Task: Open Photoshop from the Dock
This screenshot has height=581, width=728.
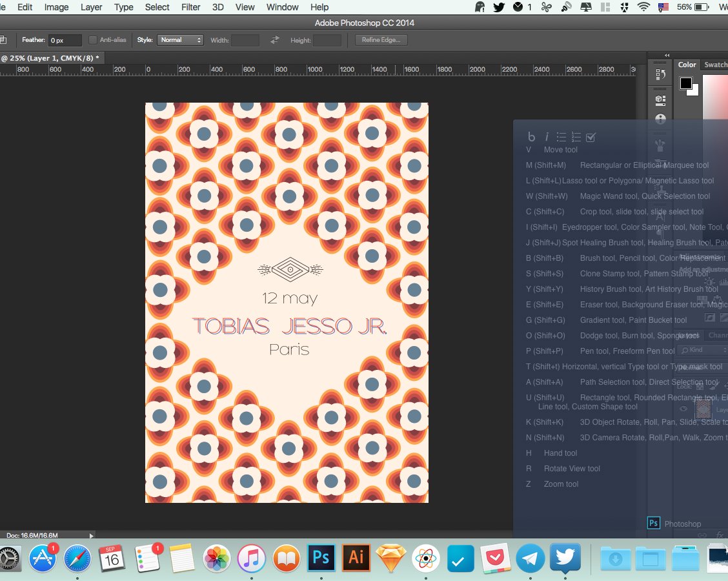Action: pyautogui.click(x=321, y=557)
